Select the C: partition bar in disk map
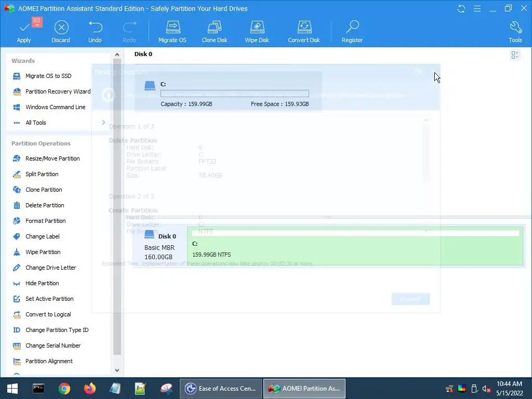This screenshot has height=399, width=532. coord(355,246)
